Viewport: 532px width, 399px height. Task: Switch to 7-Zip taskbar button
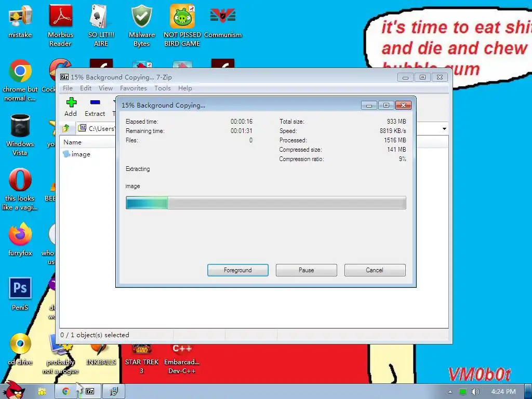[90, 391]
